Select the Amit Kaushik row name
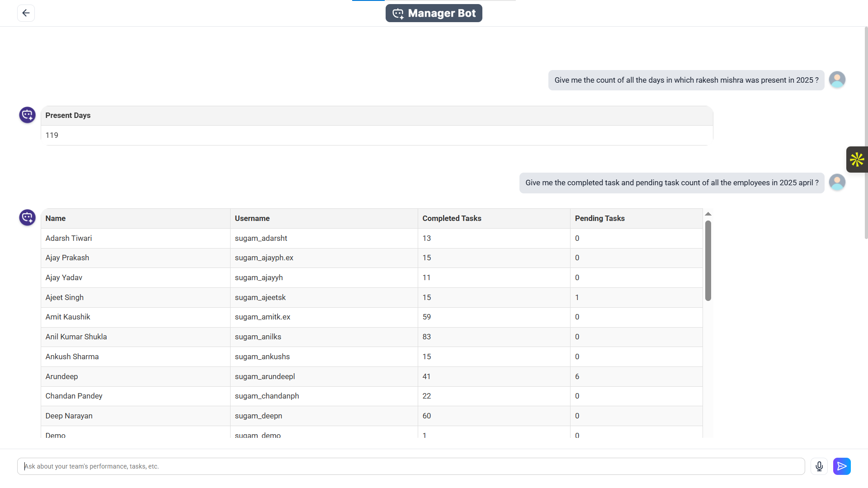The image size is (868, 488). point(68,317)
